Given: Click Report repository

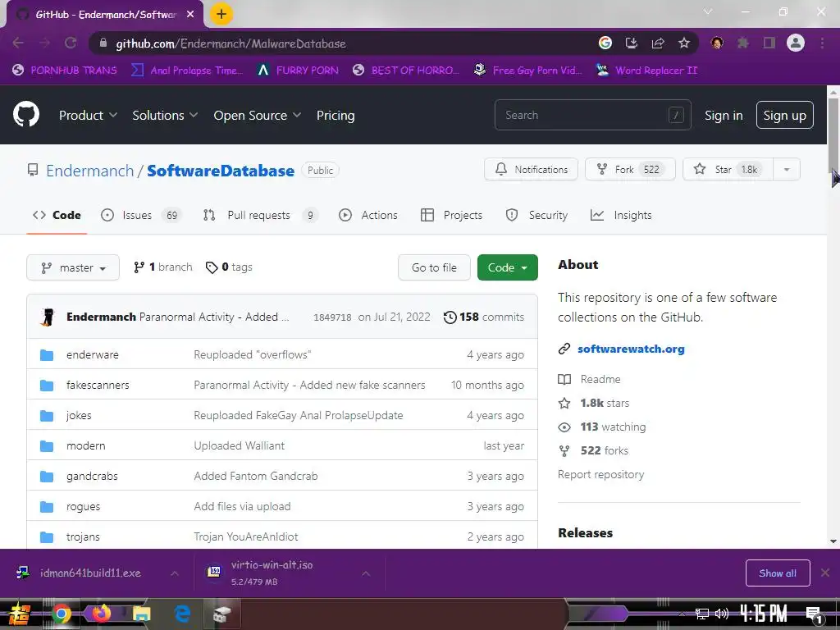Looking at the screenshot, I should (x=600, y=475).
